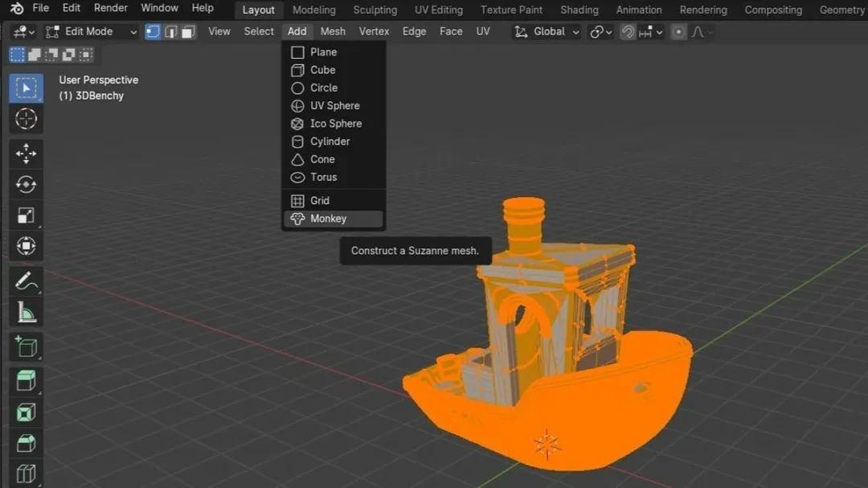868x488 pixels.
Task: Choose the Annotate tool
Action: click(26, 281)
